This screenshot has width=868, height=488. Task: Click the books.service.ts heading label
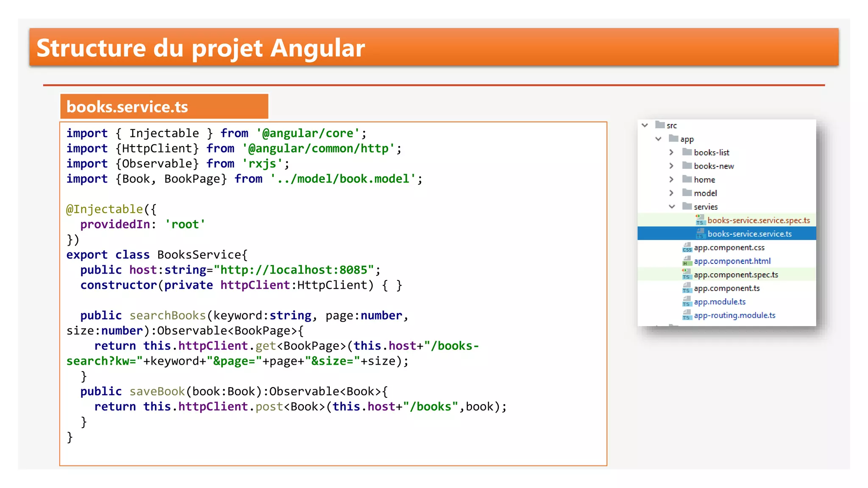127,107
